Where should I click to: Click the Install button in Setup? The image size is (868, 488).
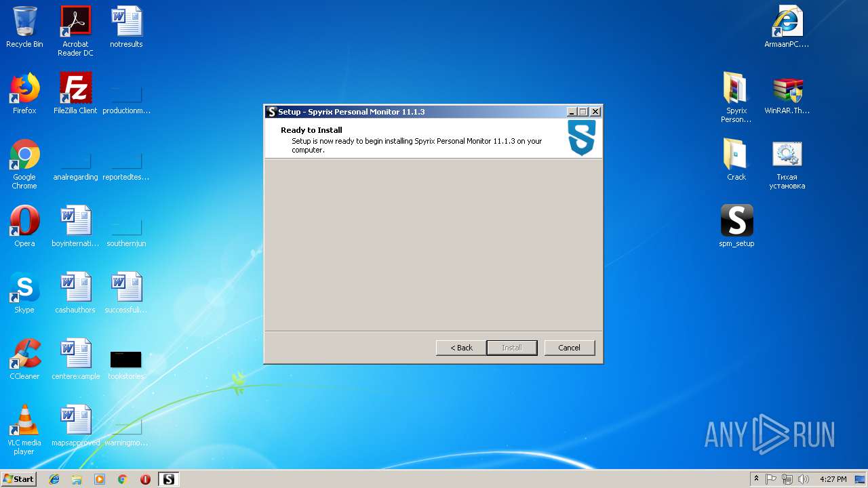512,348
